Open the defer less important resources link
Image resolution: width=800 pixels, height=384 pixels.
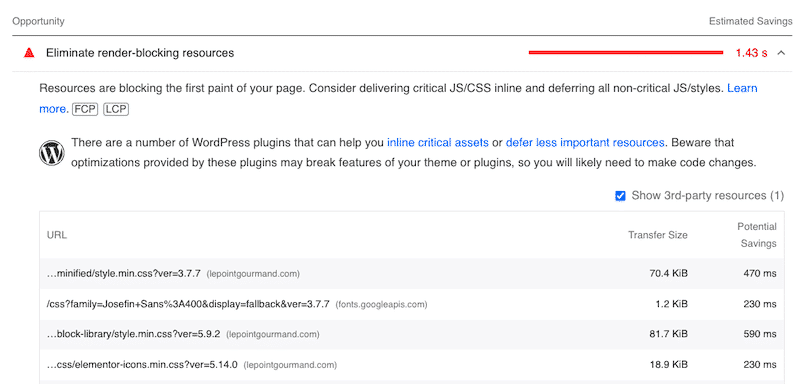pos(585,142)
